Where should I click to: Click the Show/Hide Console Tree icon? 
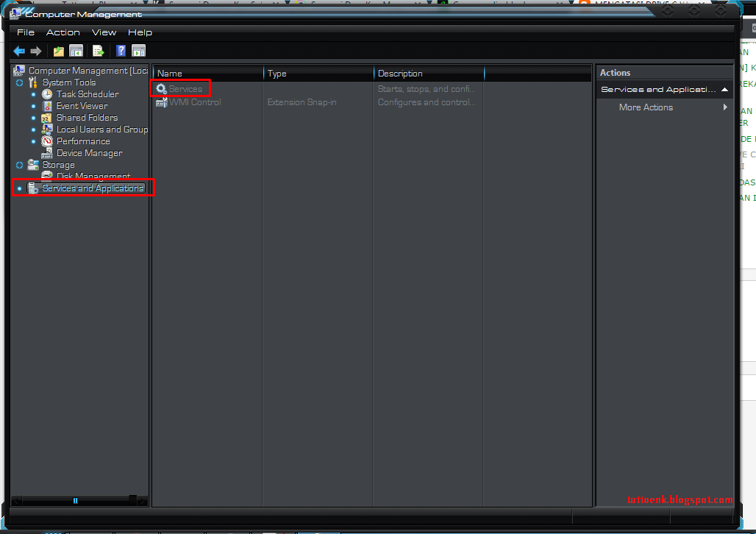point(76,51)
